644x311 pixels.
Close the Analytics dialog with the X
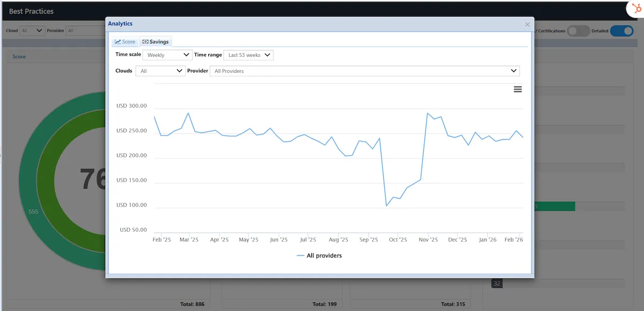[x=527, y=24]
